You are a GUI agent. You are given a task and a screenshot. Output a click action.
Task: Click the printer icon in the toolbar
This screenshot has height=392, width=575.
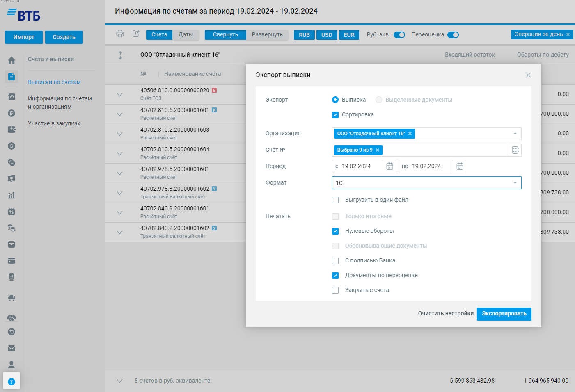pos(120,34)
